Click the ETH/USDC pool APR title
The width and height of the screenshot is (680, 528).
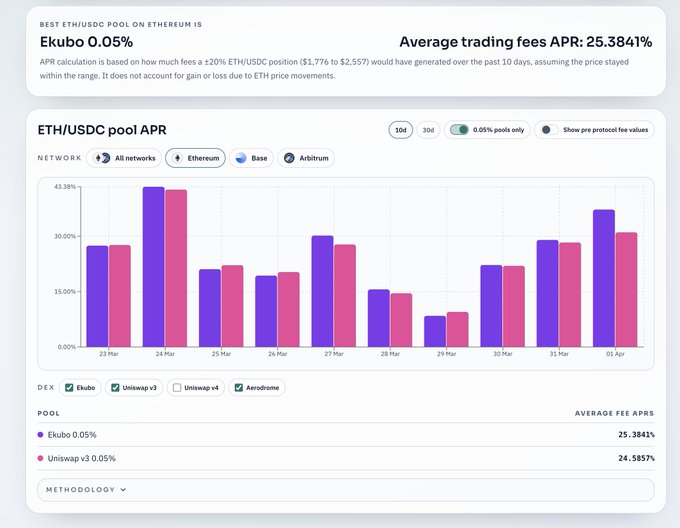(102, 130)
